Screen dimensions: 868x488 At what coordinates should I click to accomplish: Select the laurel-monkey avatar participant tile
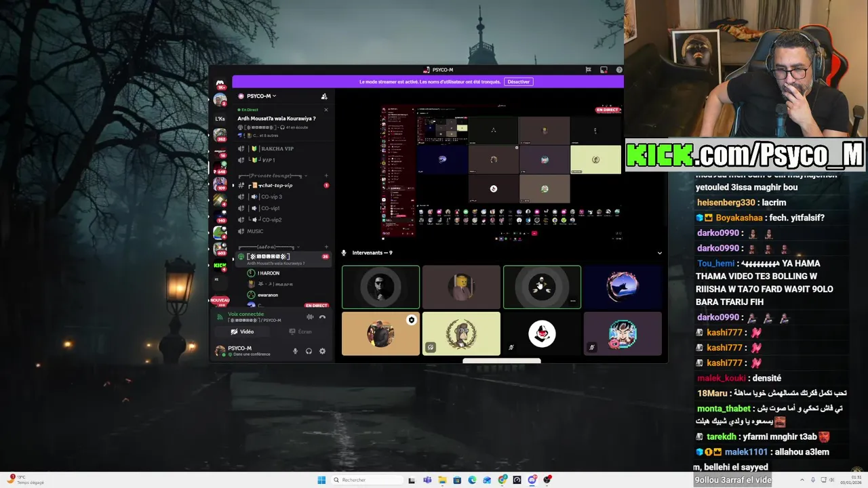click(461, 333)
